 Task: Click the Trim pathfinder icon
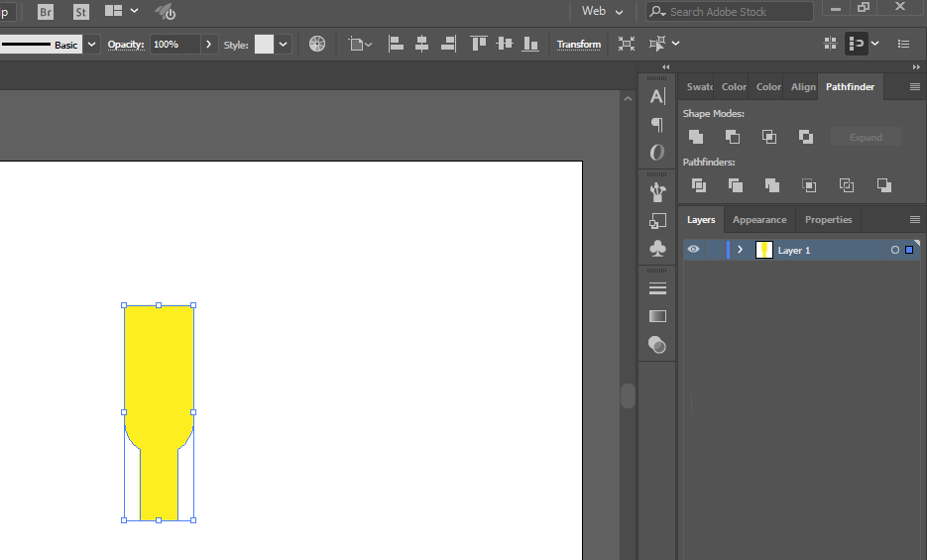coord(736,185)
